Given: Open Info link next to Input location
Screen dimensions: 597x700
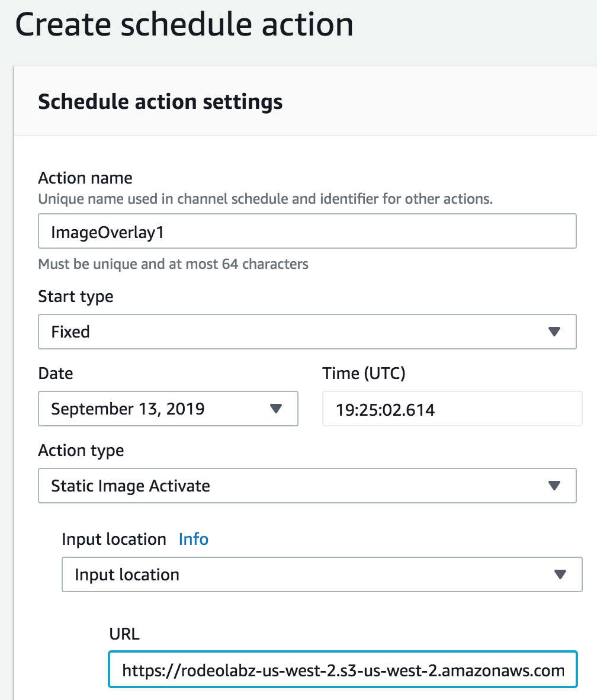Looking at the screenshot, I should click(x=193, y=540).
